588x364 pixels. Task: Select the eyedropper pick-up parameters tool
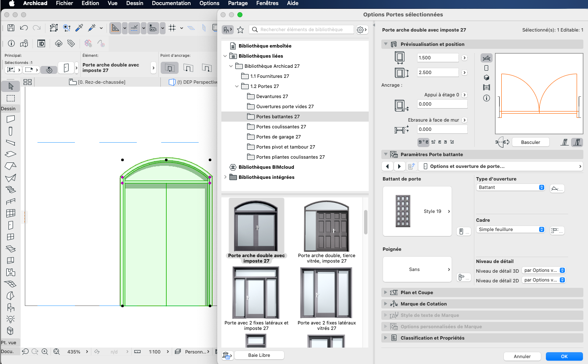(x=79, y=28)
